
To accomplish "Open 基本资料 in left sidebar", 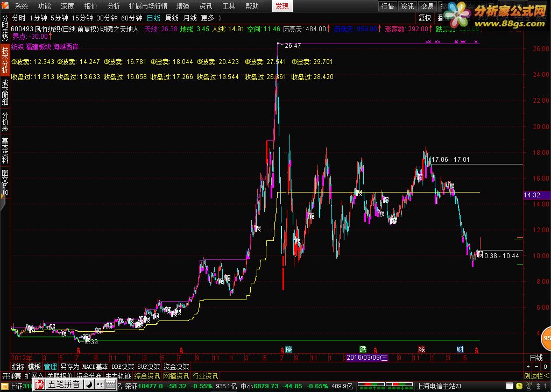I will tap(5, 150).
